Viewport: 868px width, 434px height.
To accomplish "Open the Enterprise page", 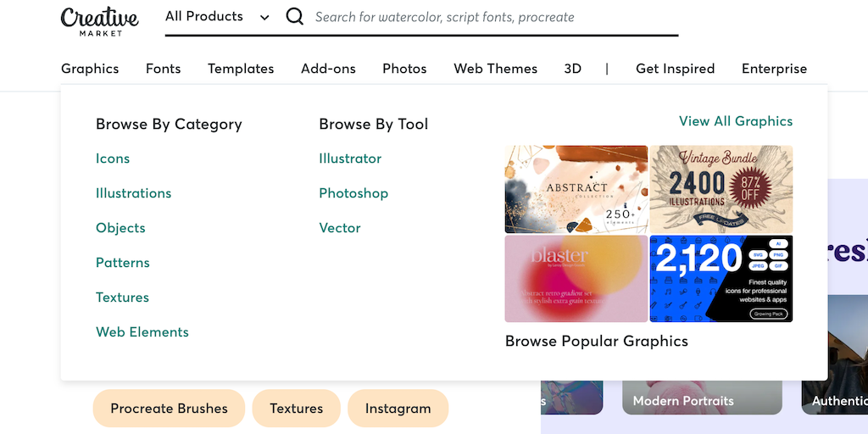I will (x=774, y=69).
